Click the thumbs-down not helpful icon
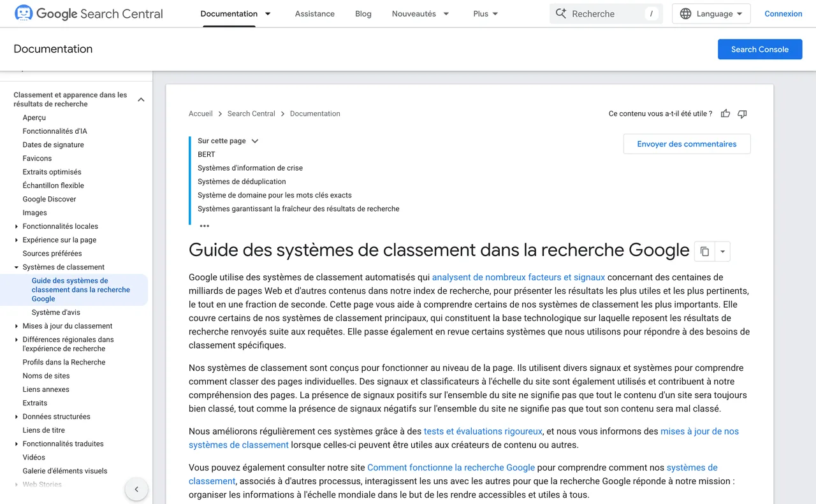816x504 pixels. (742, 113)
